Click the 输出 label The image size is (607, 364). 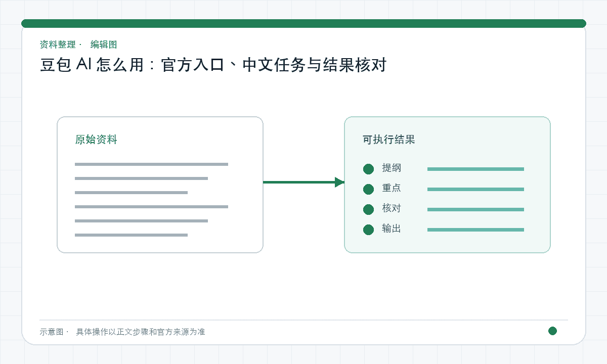tap(392, 229)
